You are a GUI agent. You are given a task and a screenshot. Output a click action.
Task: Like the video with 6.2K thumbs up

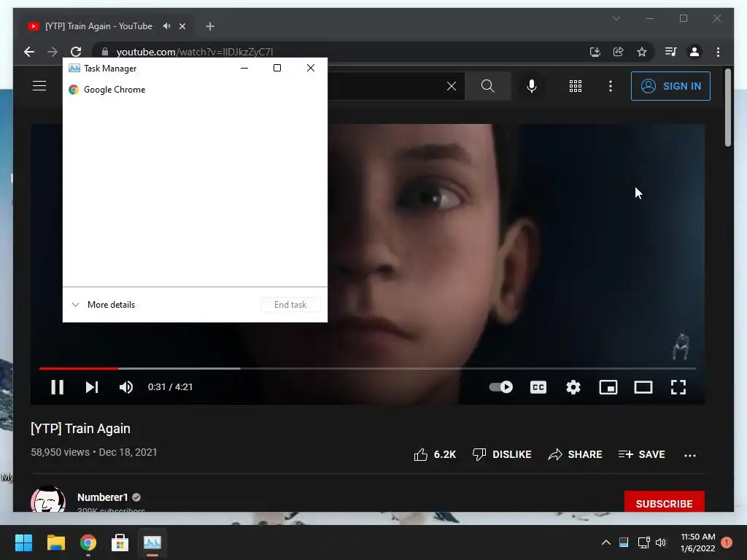tap(435, 454)
